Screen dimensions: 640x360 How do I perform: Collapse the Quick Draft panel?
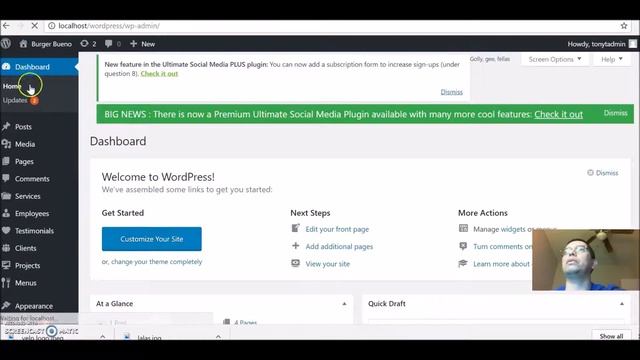(622, 304)
